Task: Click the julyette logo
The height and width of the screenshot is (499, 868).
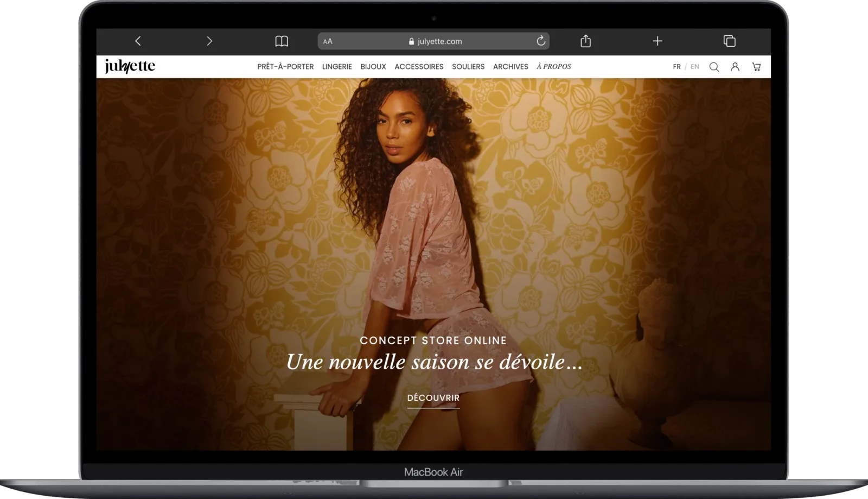Action: [x=130, y=66]
